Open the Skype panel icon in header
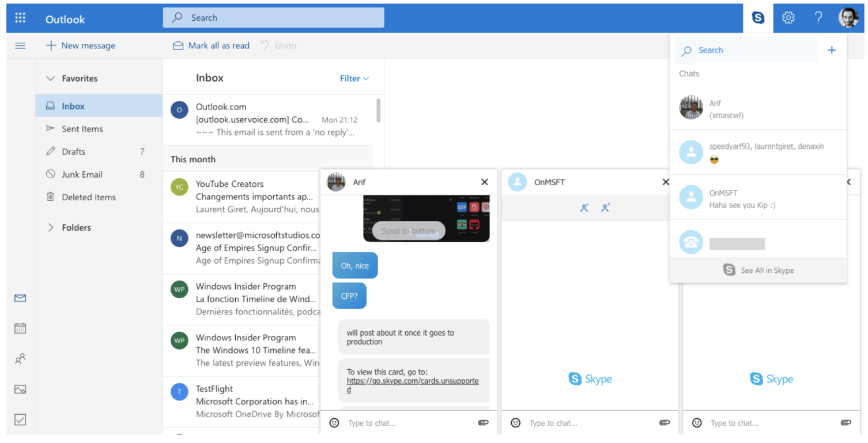The width and height of the screenshot is (868, 443). (758, 18)
